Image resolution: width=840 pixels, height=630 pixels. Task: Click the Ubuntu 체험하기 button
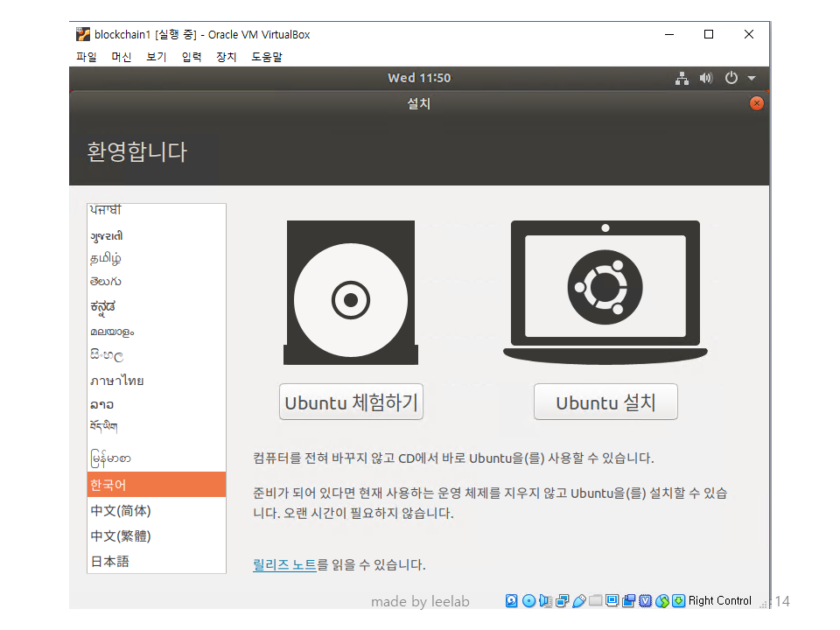click(x=351, y=402)
